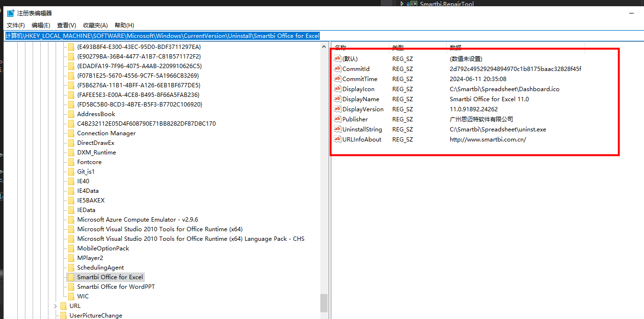Click the (数值未设置) data cell
The width and height of the screenshot is (644, 319).
(x=466, y=59)
